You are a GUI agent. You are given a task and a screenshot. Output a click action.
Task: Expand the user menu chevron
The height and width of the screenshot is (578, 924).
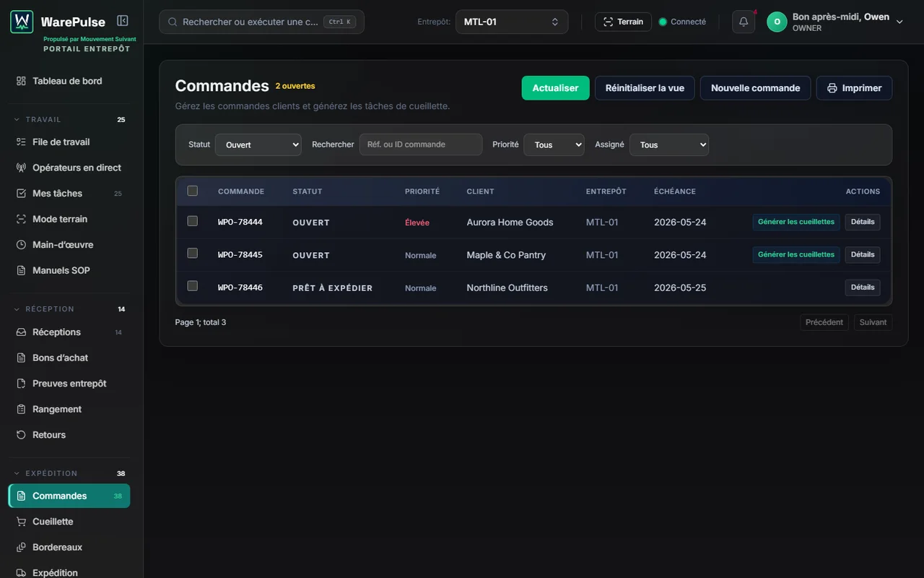pyautogui.click(x=899, y=22)
